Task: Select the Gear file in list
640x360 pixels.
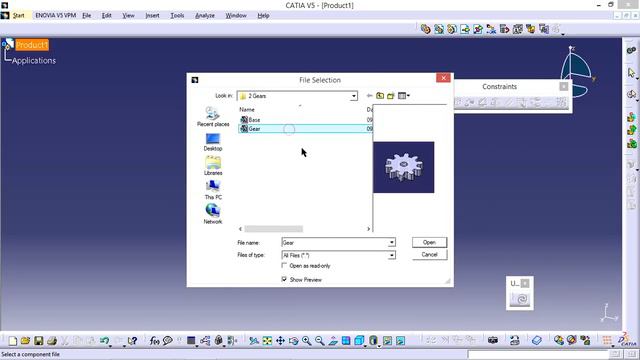Action: (305, 129)
